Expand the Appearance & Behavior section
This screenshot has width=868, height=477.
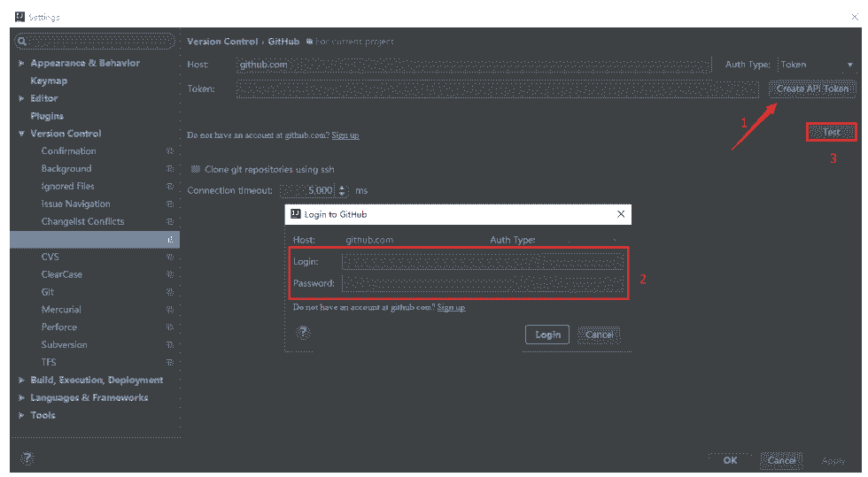tap(21, 64)
